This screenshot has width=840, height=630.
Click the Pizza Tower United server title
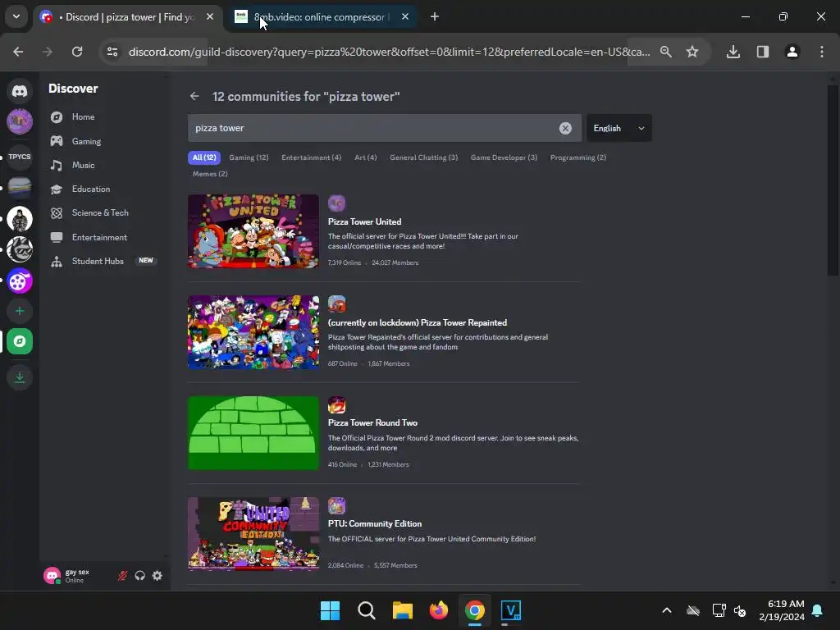pos(364,221)
